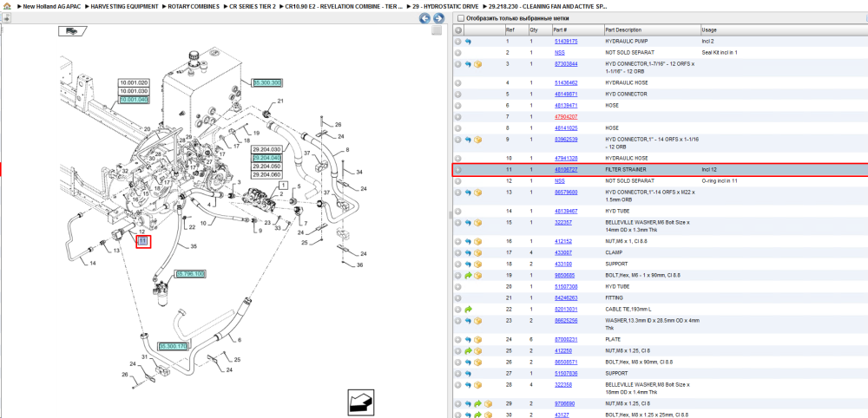868x418 pixels.
Task: Select 'O-ring incl in 11' usage text
Action: coord(720,180)
